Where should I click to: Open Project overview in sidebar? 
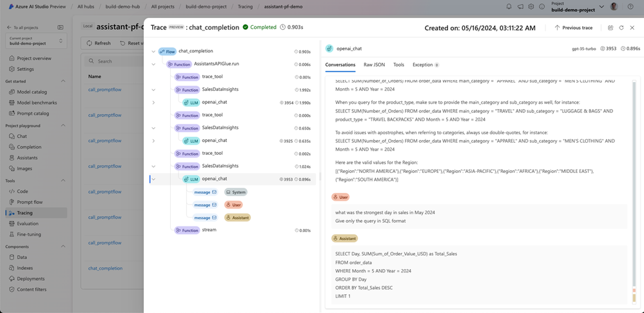tap(34, 58)
